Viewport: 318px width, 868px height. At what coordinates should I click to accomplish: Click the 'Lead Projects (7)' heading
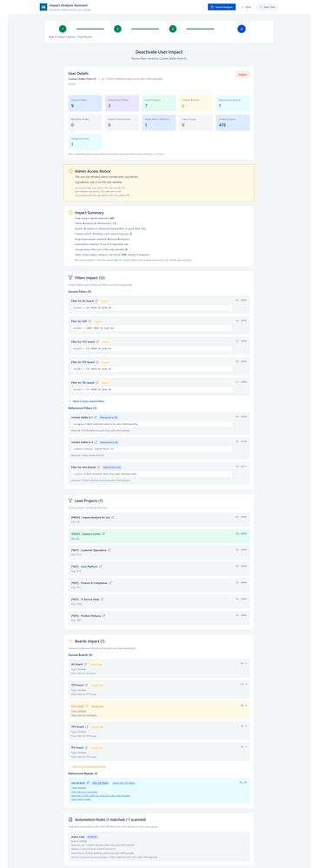(89, 500)
